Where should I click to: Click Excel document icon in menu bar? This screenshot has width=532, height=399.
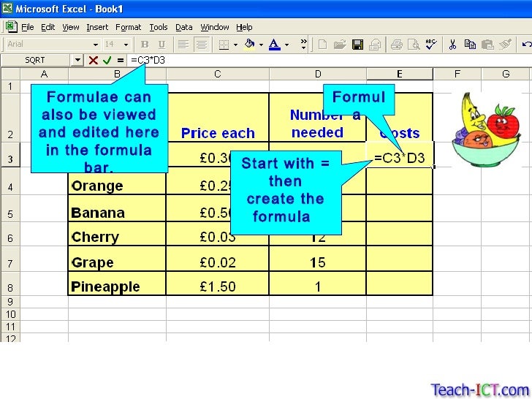tap(11, 27)
